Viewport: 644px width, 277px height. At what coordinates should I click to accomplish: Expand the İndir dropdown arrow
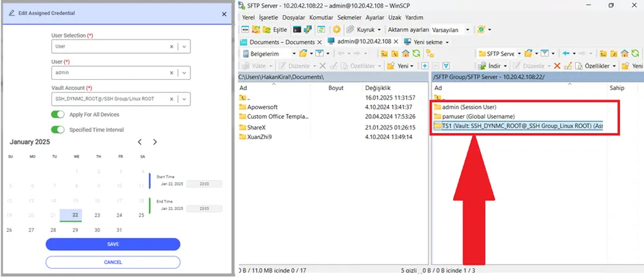[x=506, y=65]
